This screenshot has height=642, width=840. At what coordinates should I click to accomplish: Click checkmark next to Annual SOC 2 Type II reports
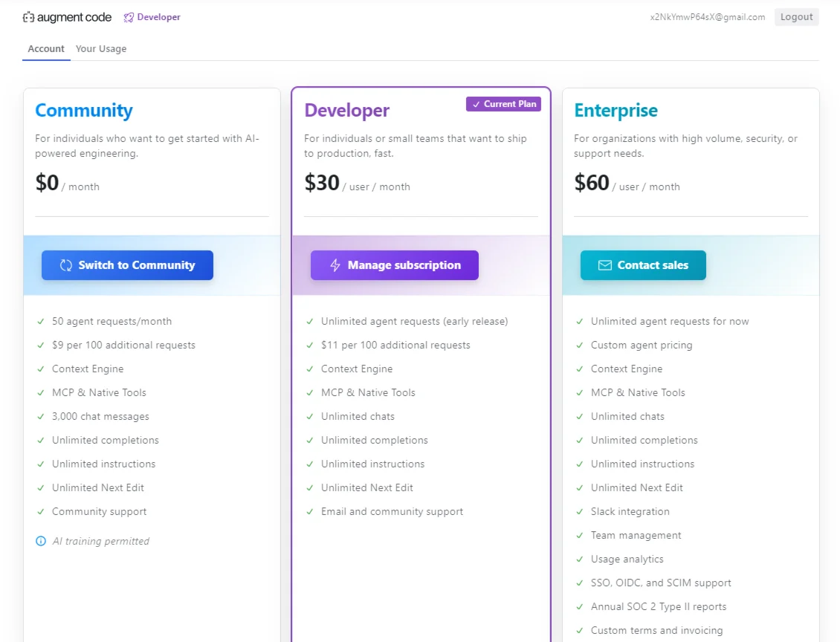[580, 606]
